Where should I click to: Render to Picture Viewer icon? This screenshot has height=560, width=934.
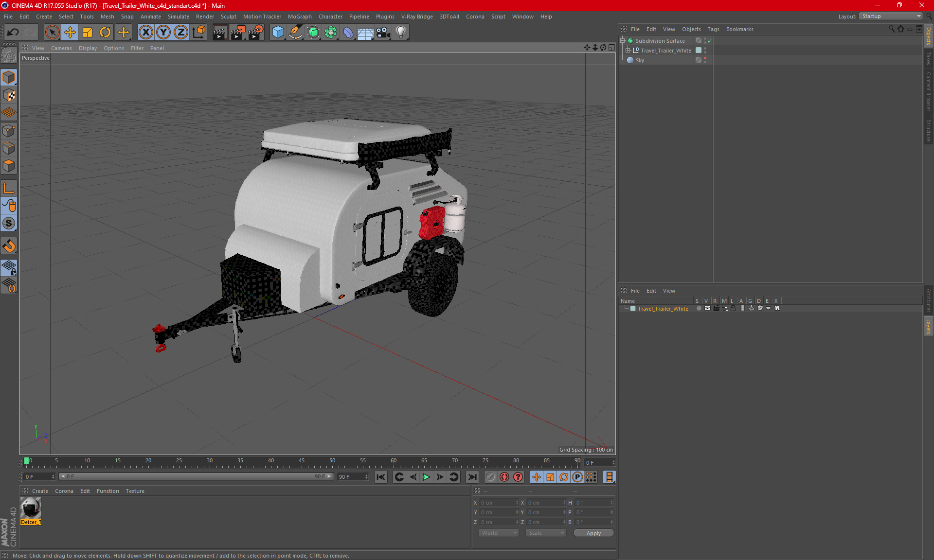point(238,33)
